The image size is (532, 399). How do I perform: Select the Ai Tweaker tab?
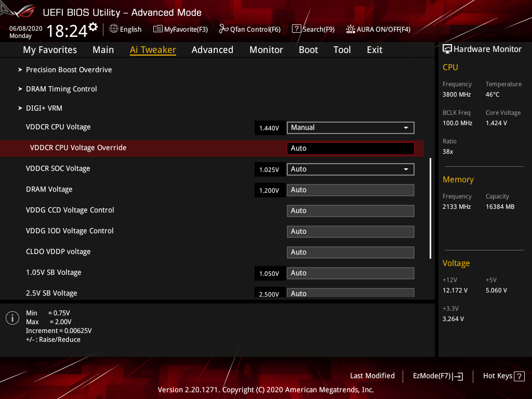(153, 50)
